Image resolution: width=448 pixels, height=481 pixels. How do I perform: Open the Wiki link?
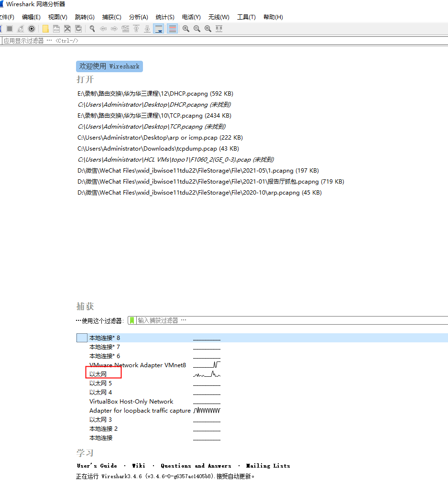click(x=139, y=466)
